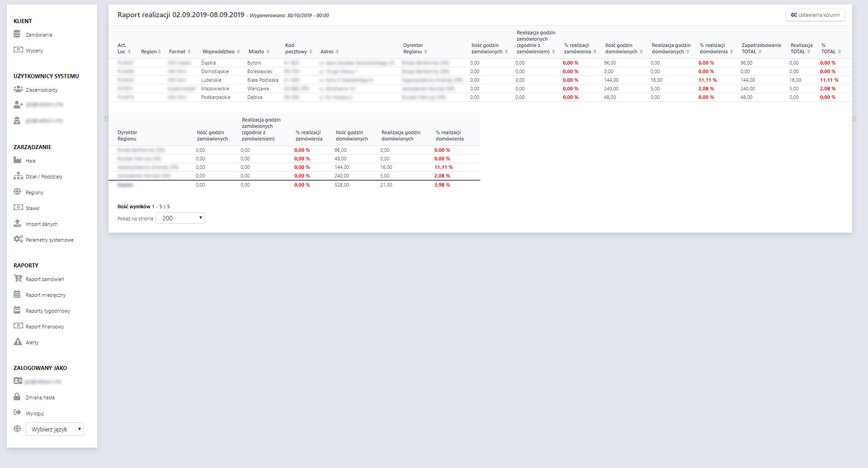Sort table by Województwo column
This screenshot has height=468, width=868.
[x=221, y=51]
